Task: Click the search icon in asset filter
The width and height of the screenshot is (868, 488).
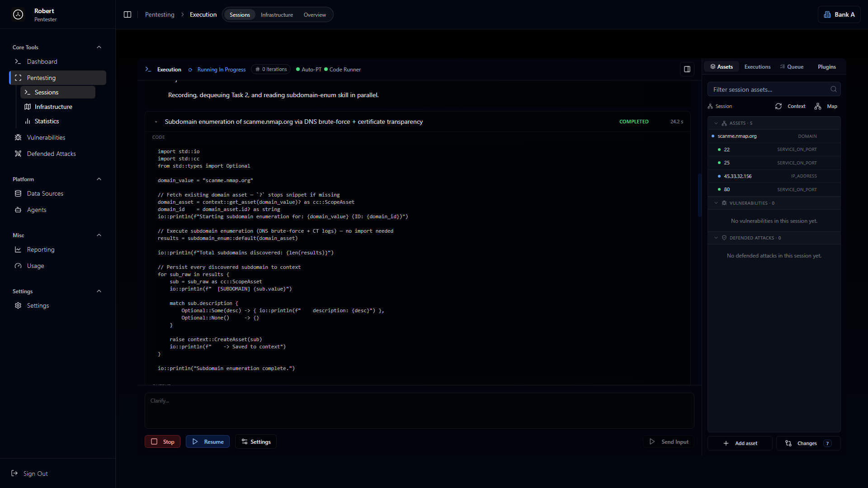Action: point(833,89)
